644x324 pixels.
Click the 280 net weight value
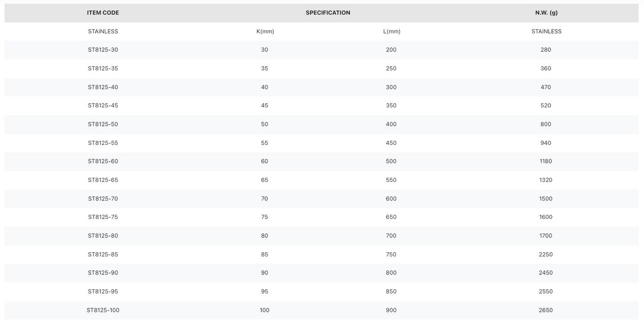(546, 50)
